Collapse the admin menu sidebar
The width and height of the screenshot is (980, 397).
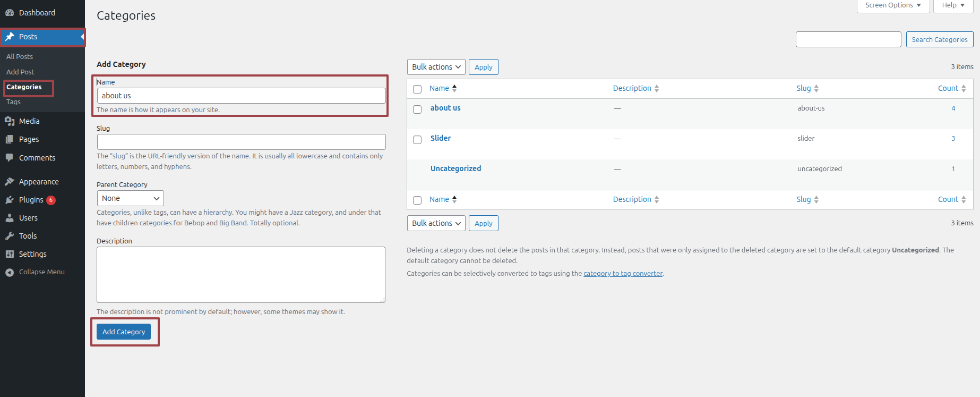(x=35, y=272)
